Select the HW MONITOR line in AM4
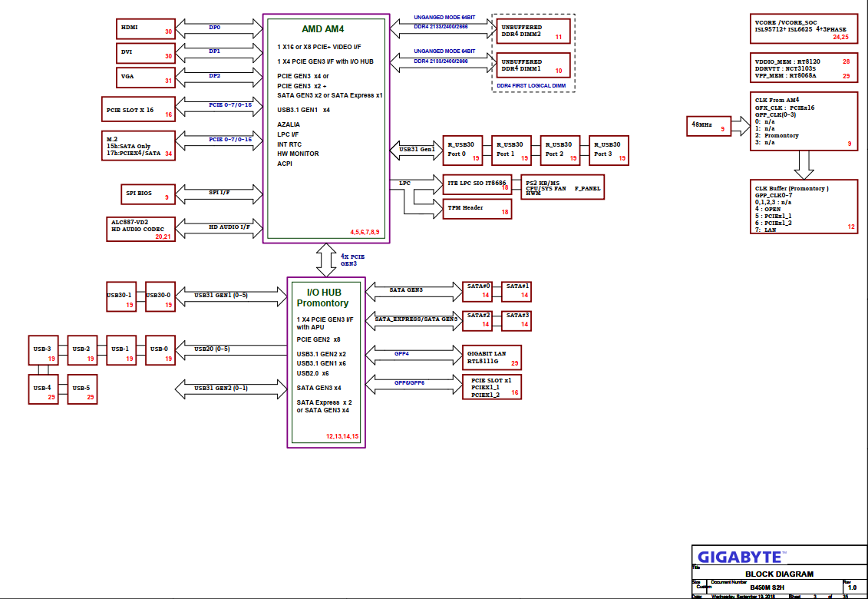The width and height of the screenshot is (868, 599). 298,154
